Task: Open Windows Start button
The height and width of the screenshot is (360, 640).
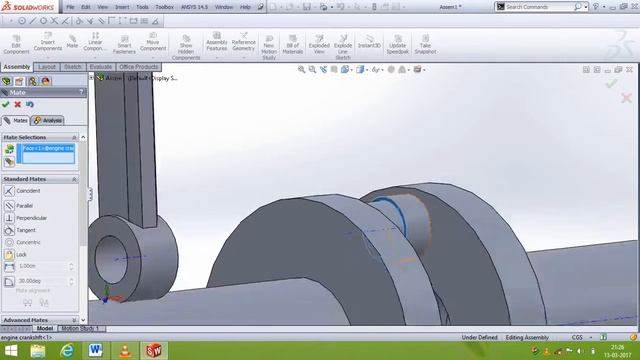Action: pyautogui.click(x=11, y=351)
